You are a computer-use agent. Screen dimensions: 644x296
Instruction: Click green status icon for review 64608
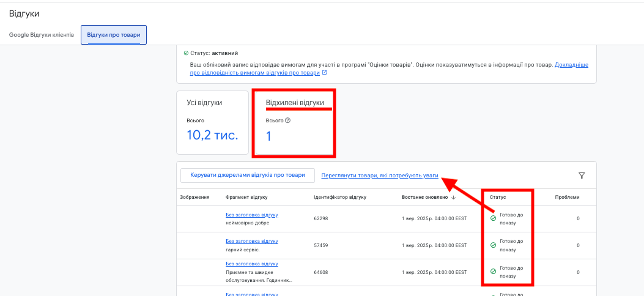point(494,272)
